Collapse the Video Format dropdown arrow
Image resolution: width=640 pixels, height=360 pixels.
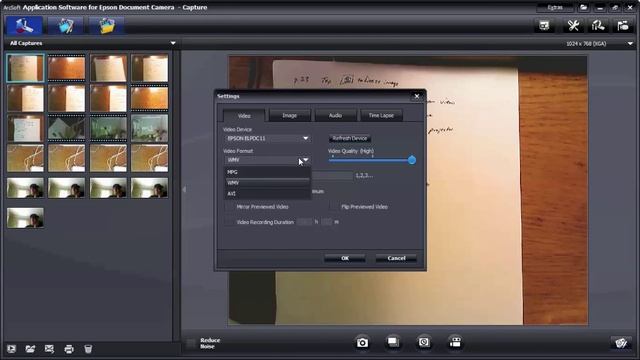pos(305,160)
